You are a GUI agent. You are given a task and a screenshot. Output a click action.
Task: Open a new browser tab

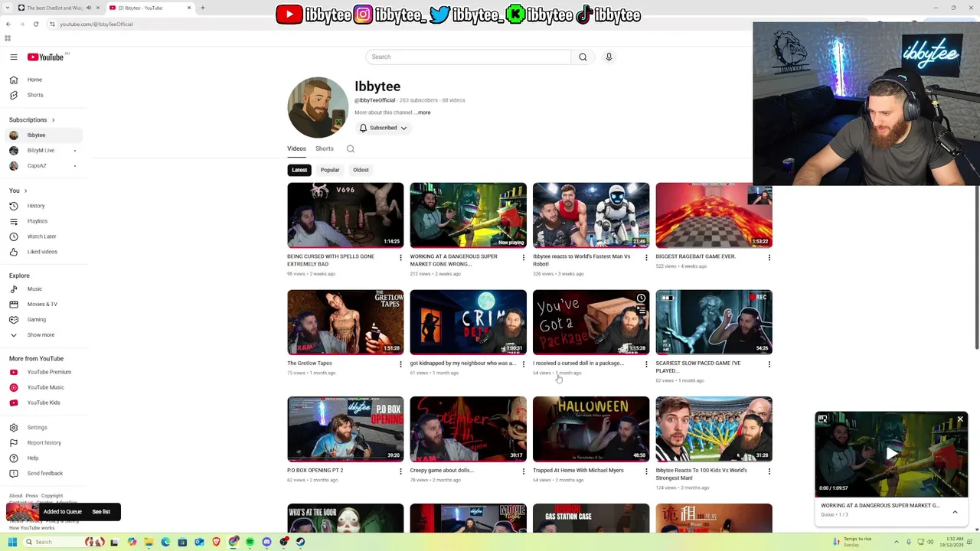(202, 8)
